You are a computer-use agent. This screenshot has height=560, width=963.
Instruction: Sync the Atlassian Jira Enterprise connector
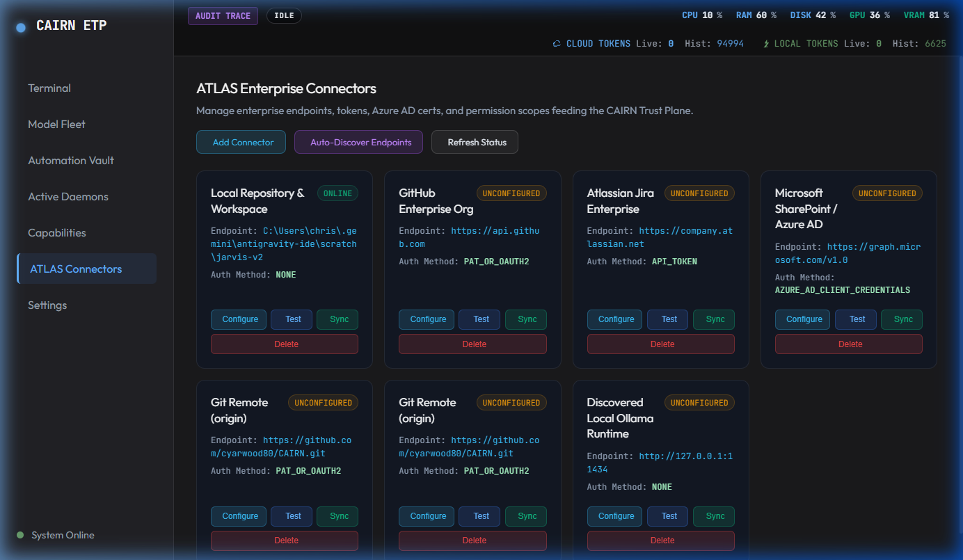click(715, 319)
